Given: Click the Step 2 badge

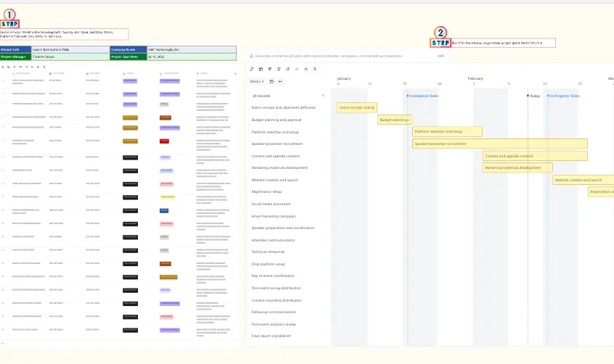Looking at the screenshot, I should tap(441, 38).
